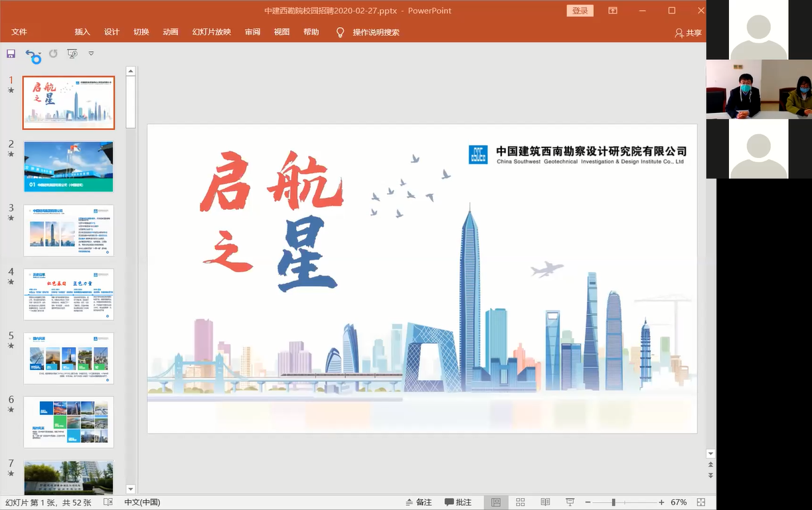Click the ribbon display options icon
This screenshot has height=510, width=812.
[613, 11]
